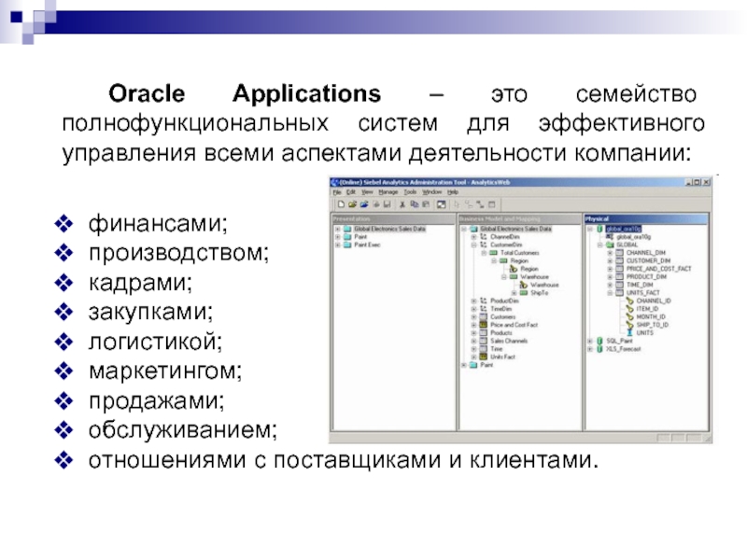Click the table icon beside TIME_DIM
747x560 pixels.
point(619,285)
